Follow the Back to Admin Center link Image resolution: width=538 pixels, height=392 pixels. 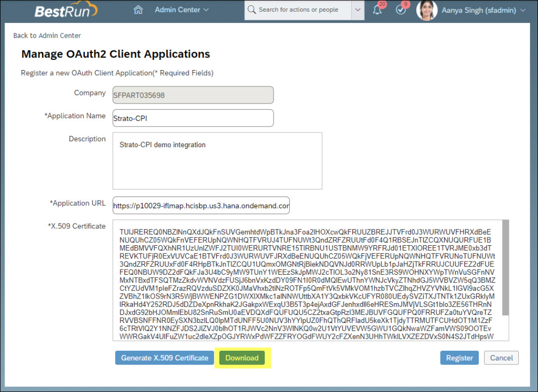pyautogui.click(x=47, y=36)
